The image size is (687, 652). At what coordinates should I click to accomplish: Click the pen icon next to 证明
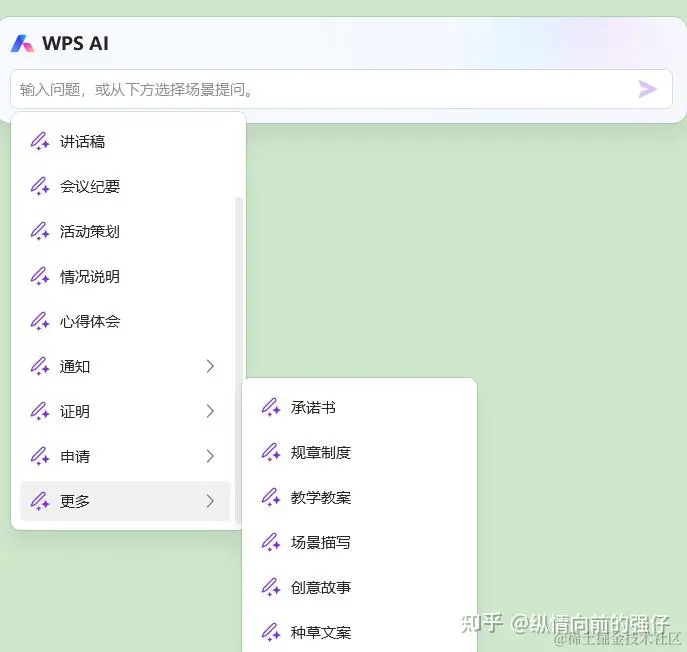coord(40,411)
